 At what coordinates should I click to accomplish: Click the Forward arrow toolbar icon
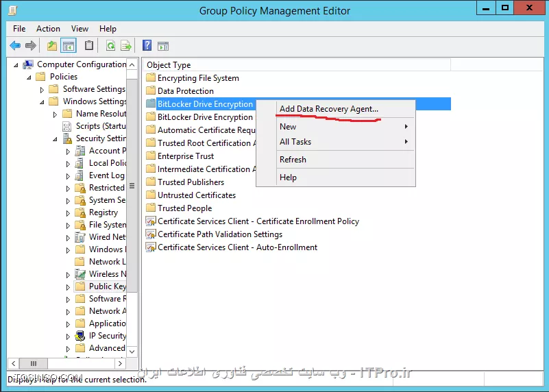tap(31, 45)
